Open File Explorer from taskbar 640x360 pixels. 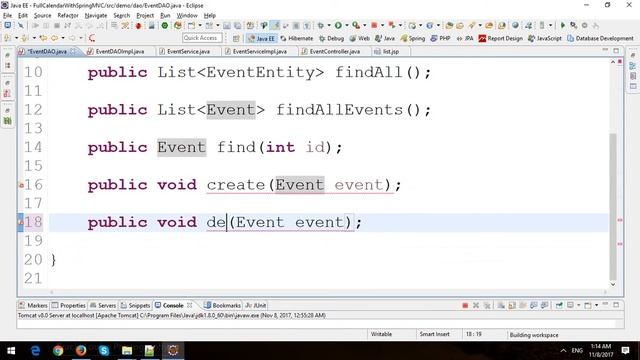tap(127, 351)
